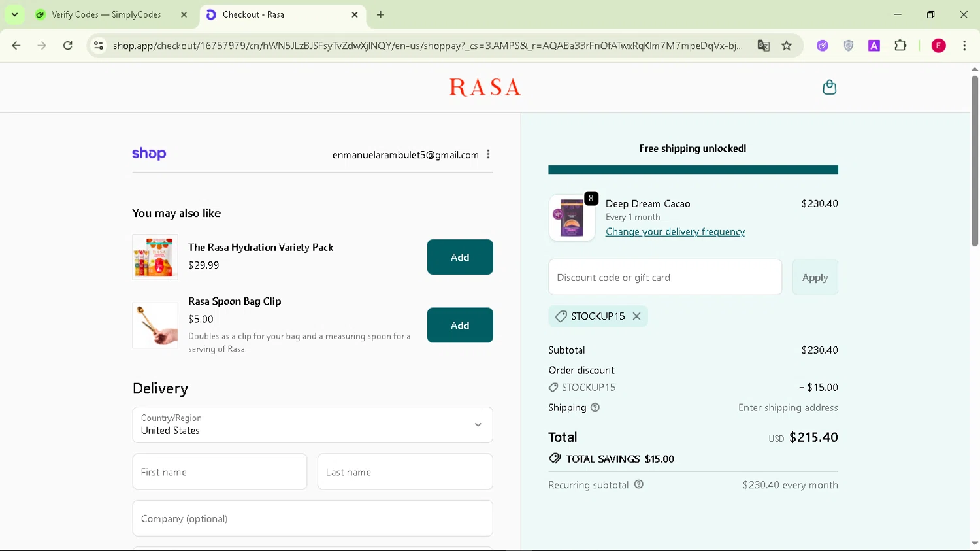980x551 pixels.
Task: Click the scrollbar up arrow
Action: 974,69
